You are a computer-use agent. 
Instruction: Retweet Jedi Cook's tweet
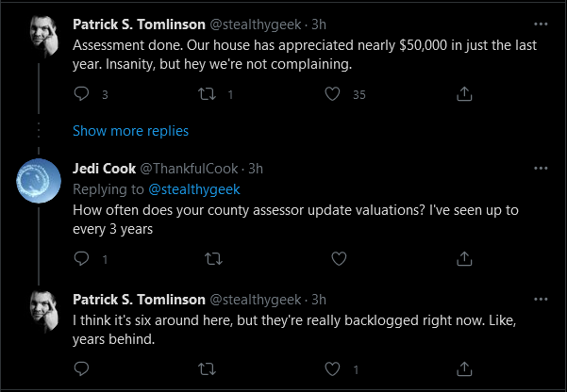point(213,259)
